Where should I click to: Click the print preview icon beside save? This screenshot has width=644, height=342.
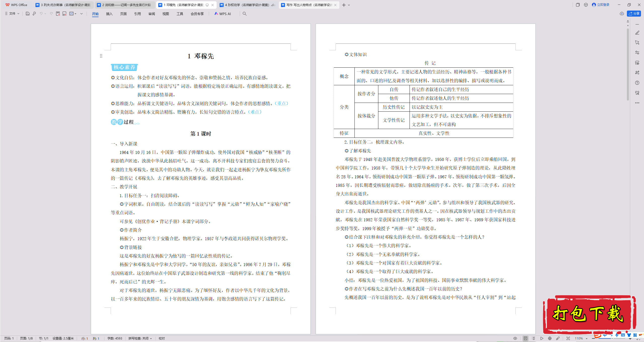click(x=34, y=14)
